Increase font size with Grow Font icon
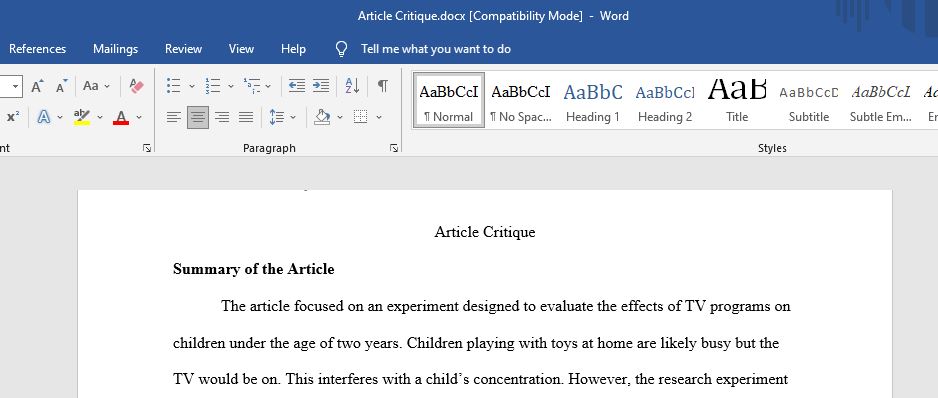Screen dimensions: 938x398 click(37, 86)
